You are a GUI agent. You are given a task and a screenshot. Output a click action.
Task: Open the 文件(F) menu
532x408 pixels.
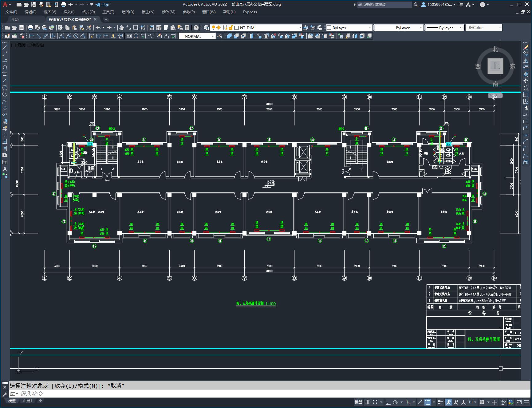pos(11,12)
